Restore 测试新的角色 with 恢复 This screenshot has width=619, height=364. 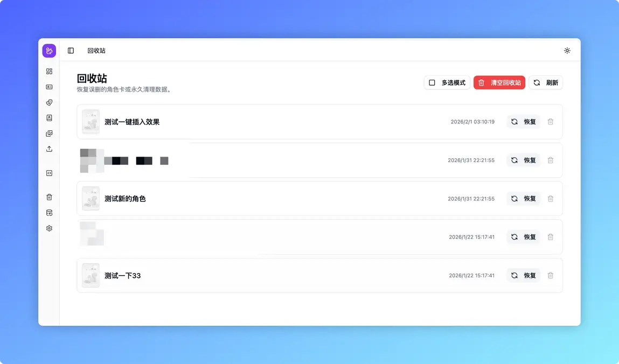click(x=523, y=199)
